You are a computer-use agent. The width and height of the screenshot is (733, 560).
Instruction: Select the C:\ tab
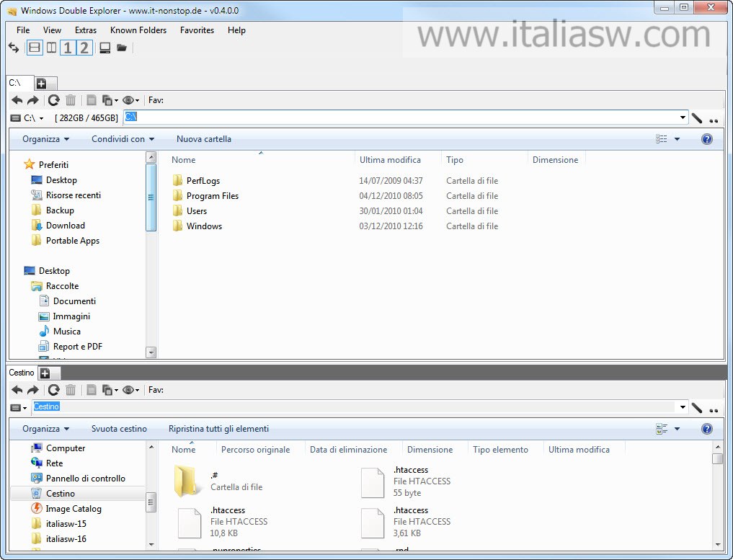[19, 83]
